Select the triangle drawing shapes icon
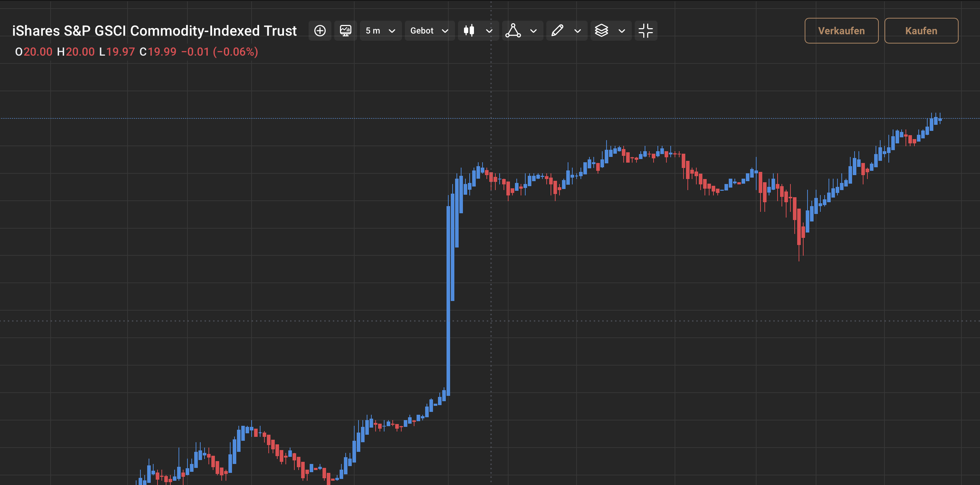This screenshot has width=980, height=485. pos(513,30)
